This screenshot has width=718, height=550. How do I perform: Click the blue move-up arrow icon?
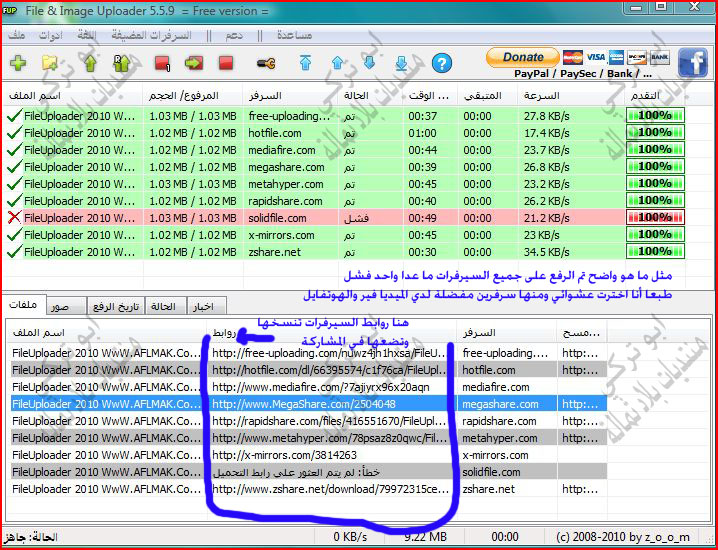click(337, 63)
